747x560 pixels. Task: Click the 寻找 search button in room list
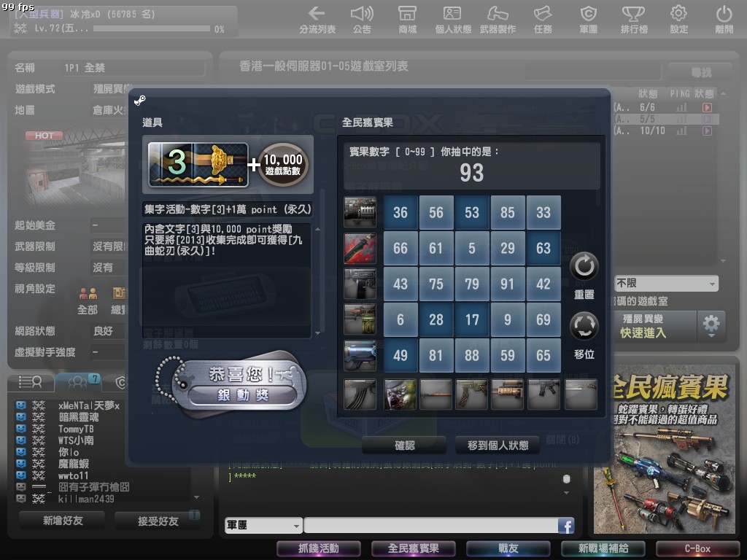pos(700,72)
